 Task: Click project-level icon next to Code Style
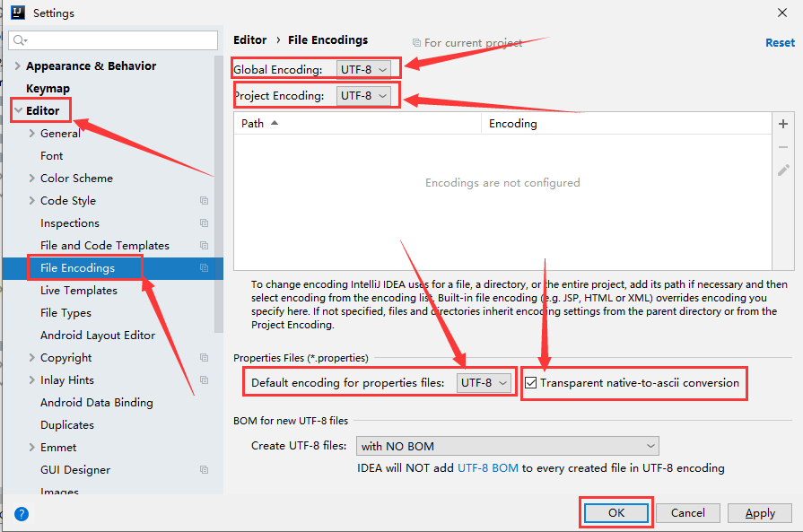click(x=204, y=201)
